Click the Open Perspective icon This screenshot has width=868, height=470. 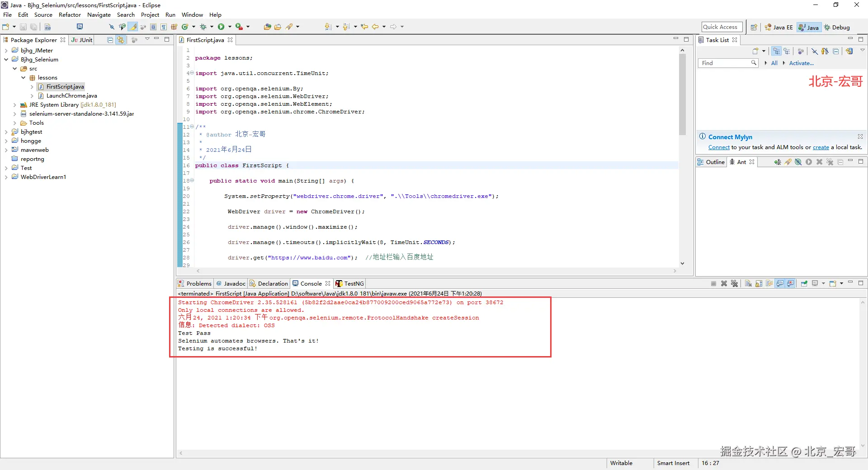754,27
